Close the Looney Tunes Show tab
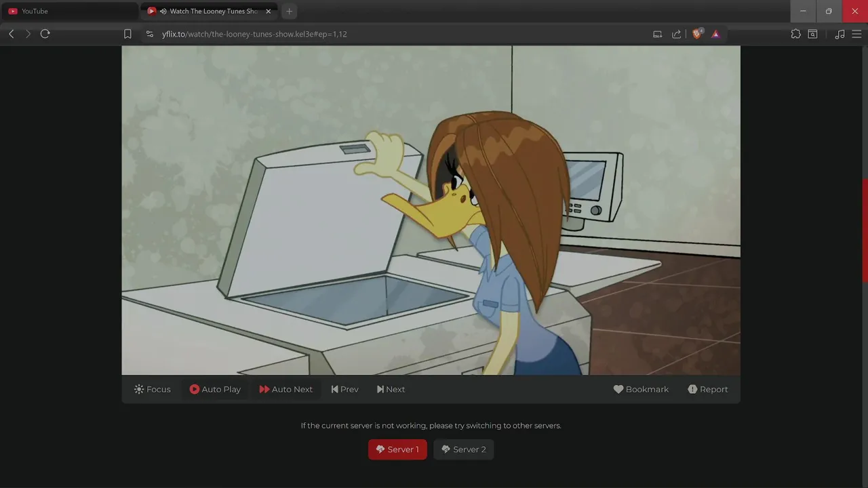The image size is (868, 488). [x=268, y=12]
